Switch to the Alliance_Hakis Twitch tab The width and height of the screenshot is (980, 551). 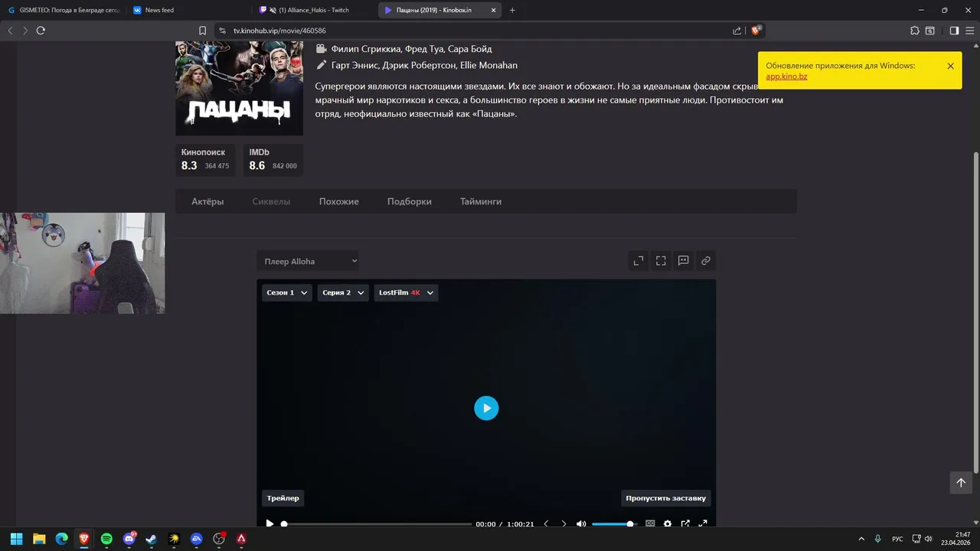(314, 10)
